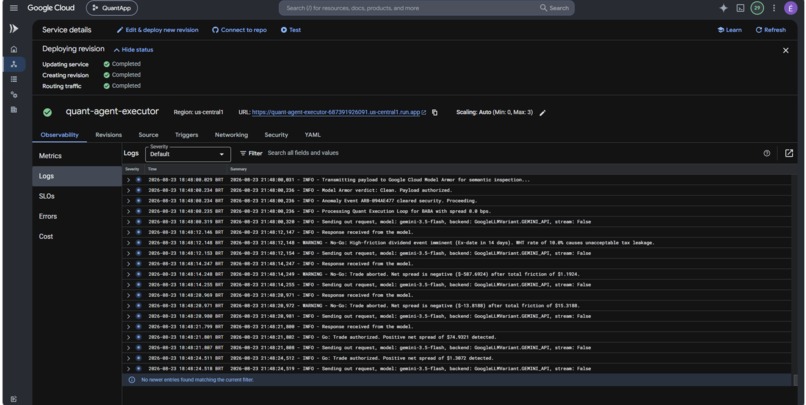Click the green check next to Routing traffic
Viewport: 806px width, 405px height.
106,86
